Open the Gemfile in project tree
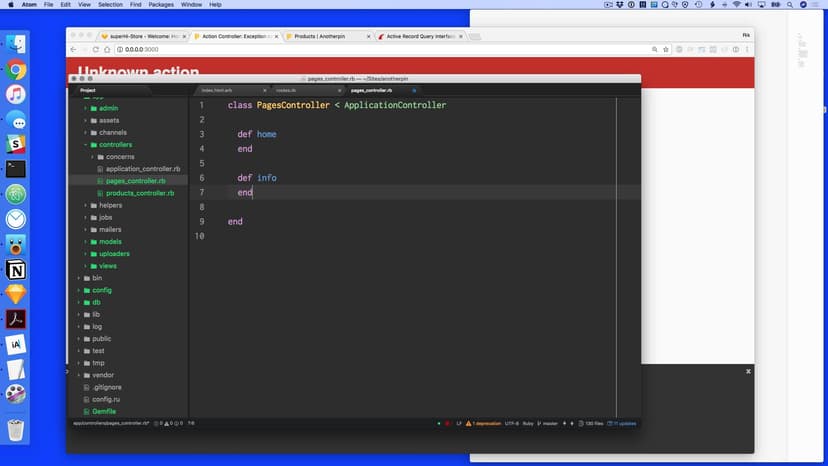This screenshot has width=828, height=466. pos(104,411)
